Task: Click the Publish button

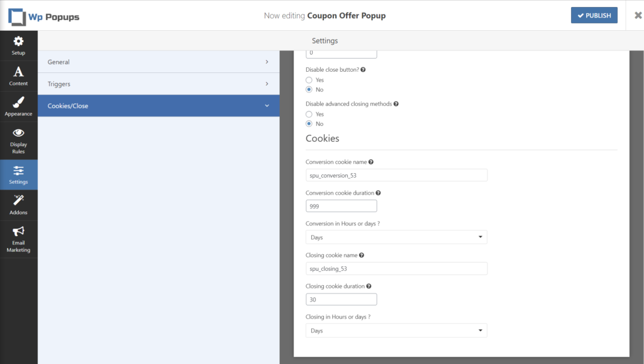Action: (594, 14)
